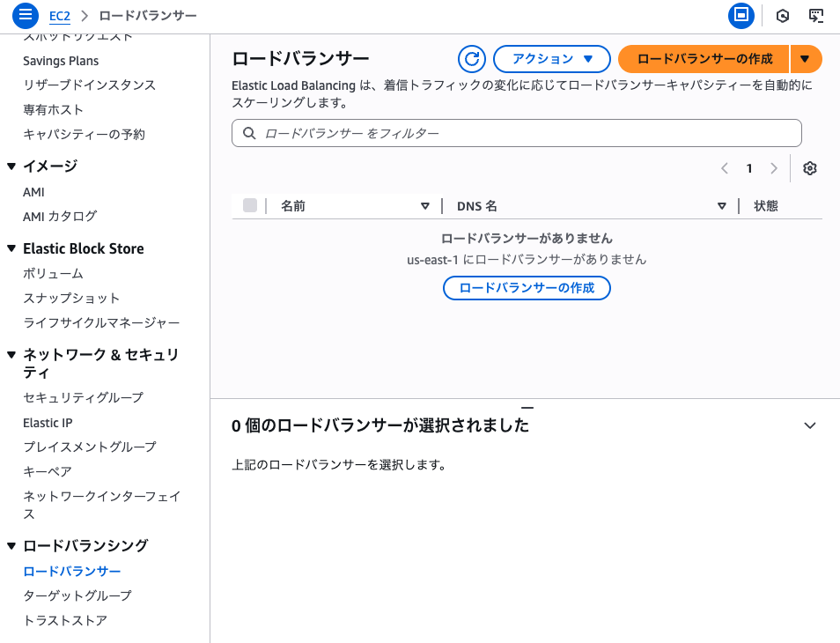
Task: Open ターゲットグループ in the sidebar
Action: (x=77, y=595)
